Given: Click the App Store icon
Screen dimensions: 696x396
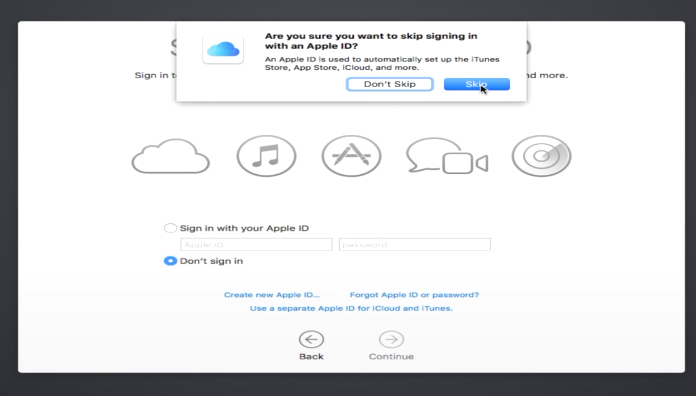Looking at the screenshot, I should coord(352,156).
